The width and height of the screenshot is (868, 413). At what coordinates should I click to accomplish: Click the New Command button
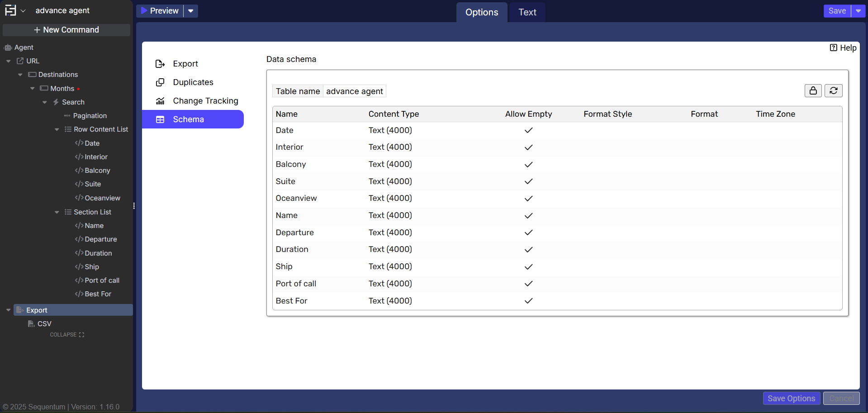66,30
